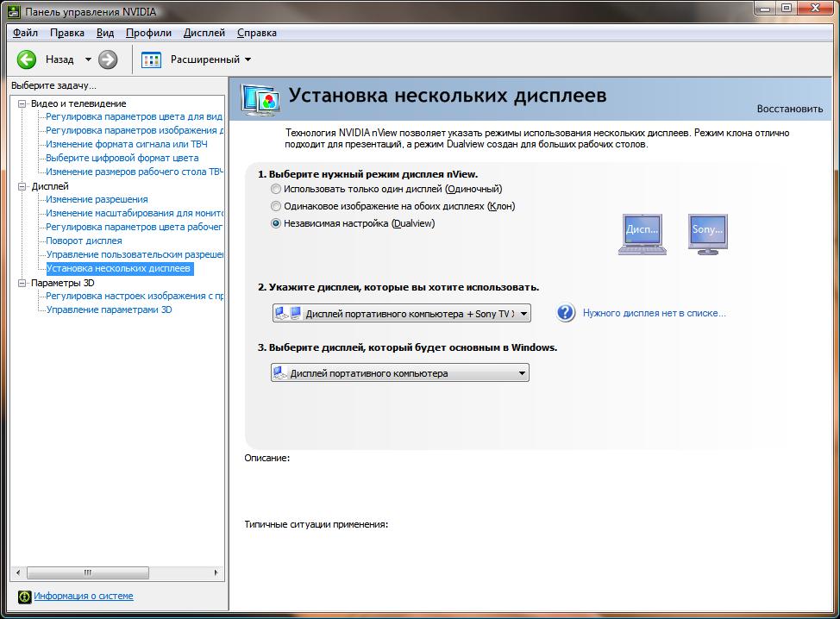The width and height of the screenshot is (840, 619).
Task: Select 'Установка нескольких дисплеев' tree item
Action: (120, 268)
